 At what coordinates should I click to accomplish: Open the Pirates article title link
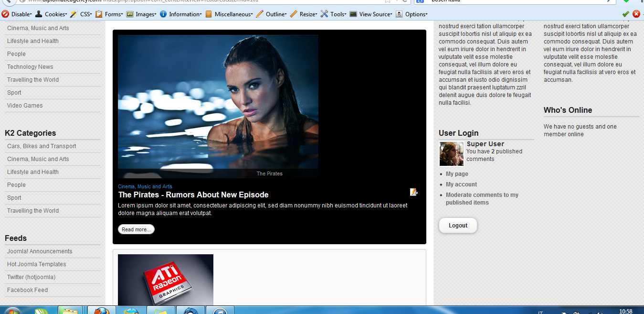(193, 195)
